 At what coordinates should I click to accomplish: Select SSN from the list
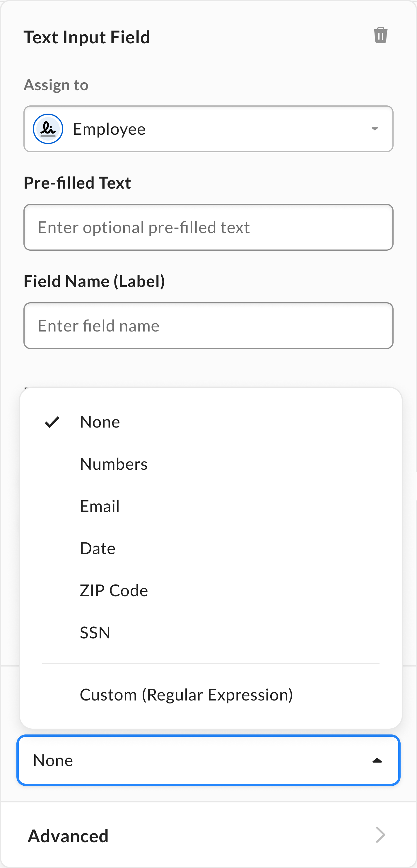[95, 633]
